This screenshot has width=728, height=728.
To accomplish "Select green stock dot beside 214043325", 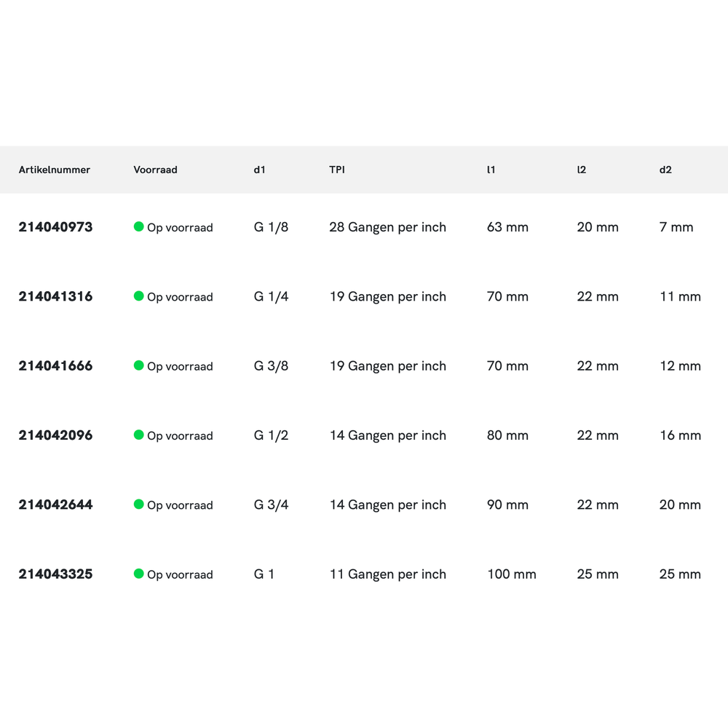I will (138, 574).
